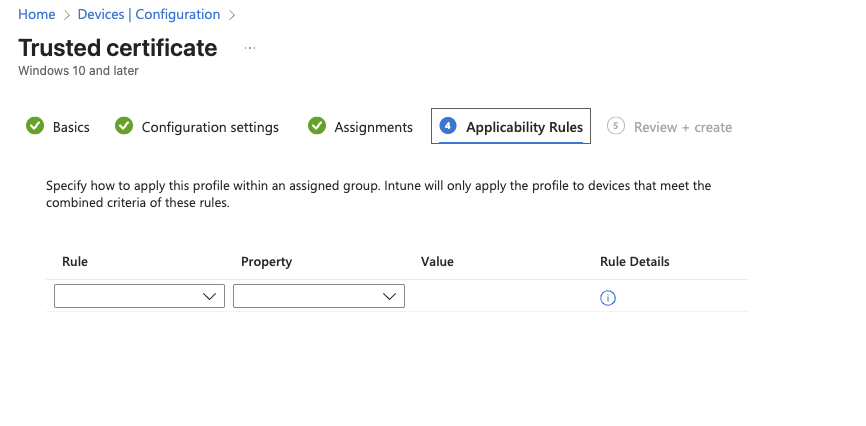
Task: Click the green checkmark beside Configuration settings
Action: click(124, 126)
